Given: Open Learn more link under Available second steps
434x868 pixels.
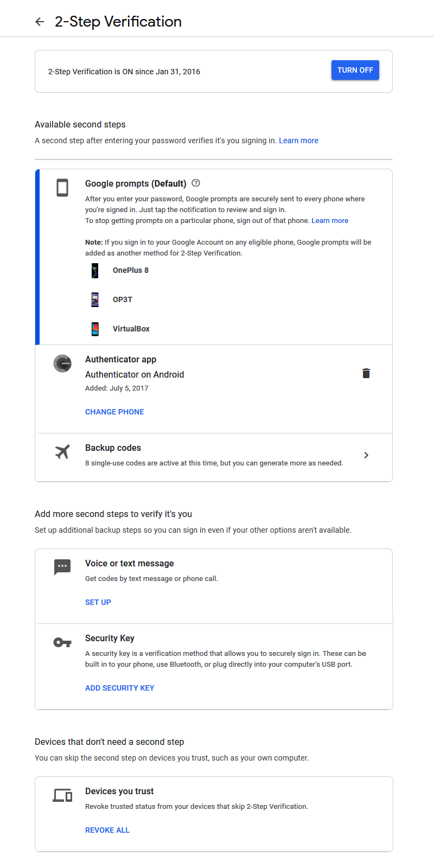Looking at the screenshot, I should 298,141.
